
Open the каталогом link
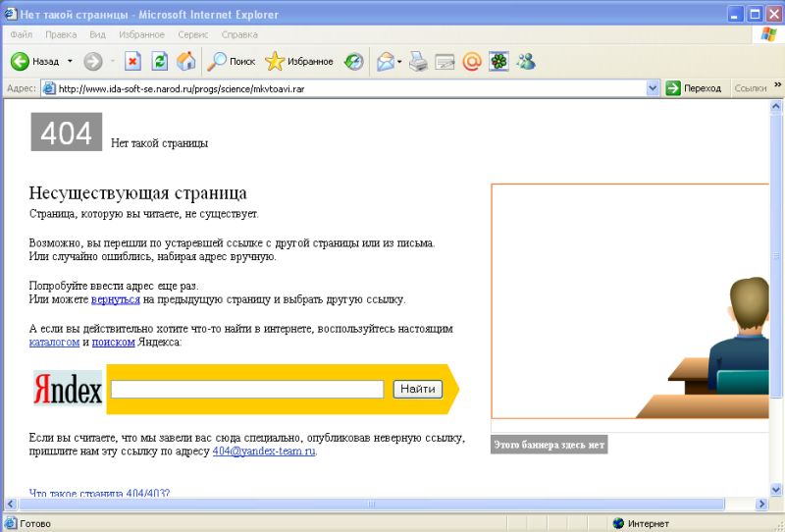[x=54, y=343]
